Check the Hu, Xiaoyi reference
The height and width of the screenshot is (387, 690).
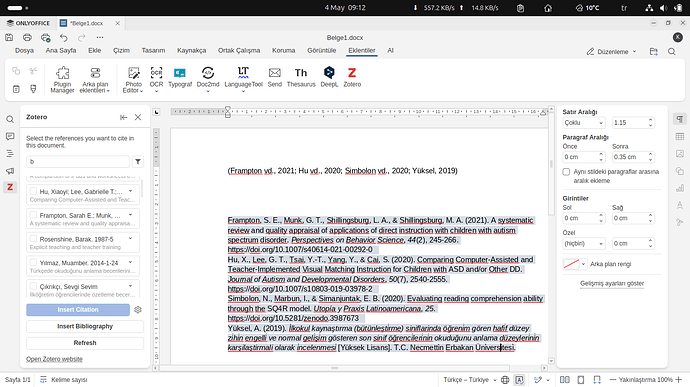[x=33, y=192]
